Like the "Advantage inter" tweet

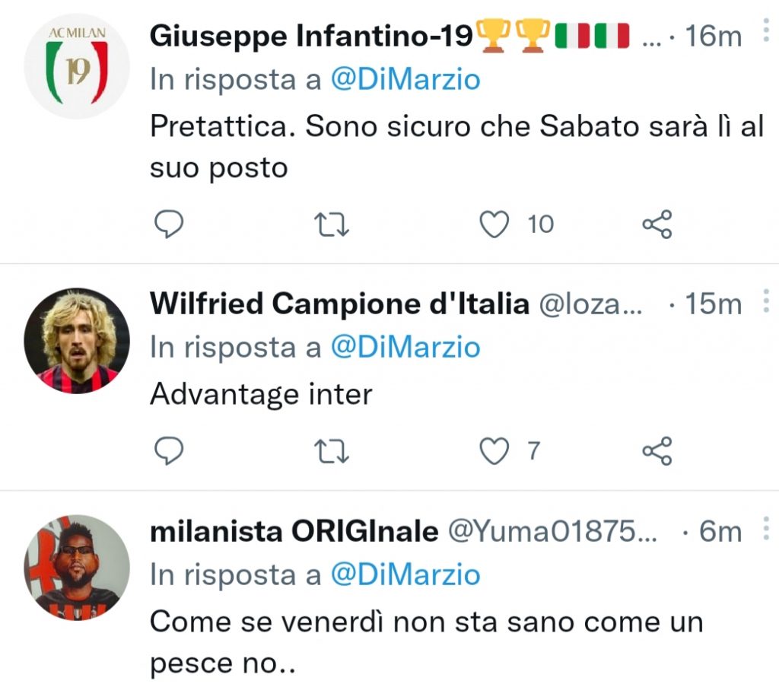click(494, 451)
